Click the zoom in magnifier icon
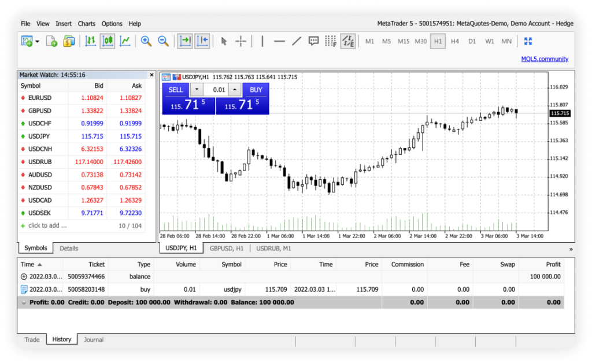592x364 pixels. pos(146,41)
